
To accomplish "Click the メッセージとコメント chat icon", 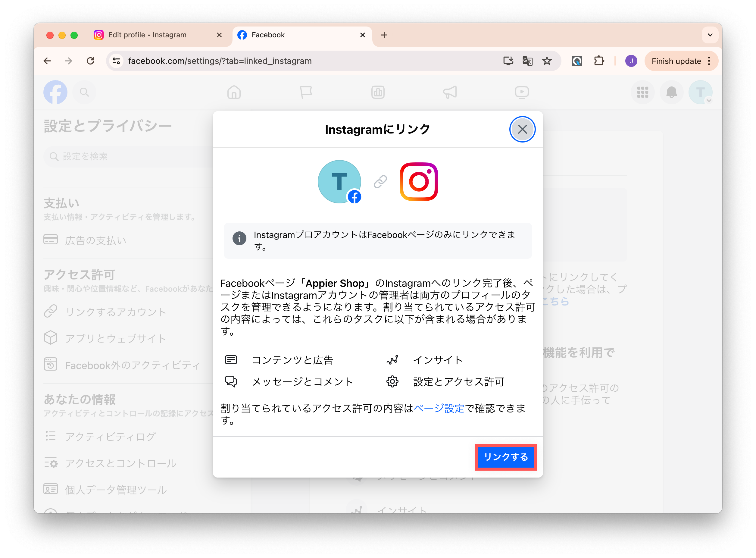I will click(x=231, y=381).
